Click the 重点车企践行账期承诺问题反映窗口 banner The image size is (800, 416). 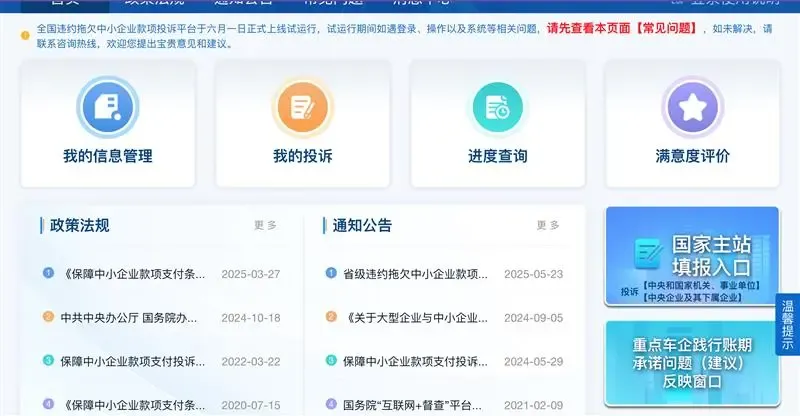click(691, 362)
